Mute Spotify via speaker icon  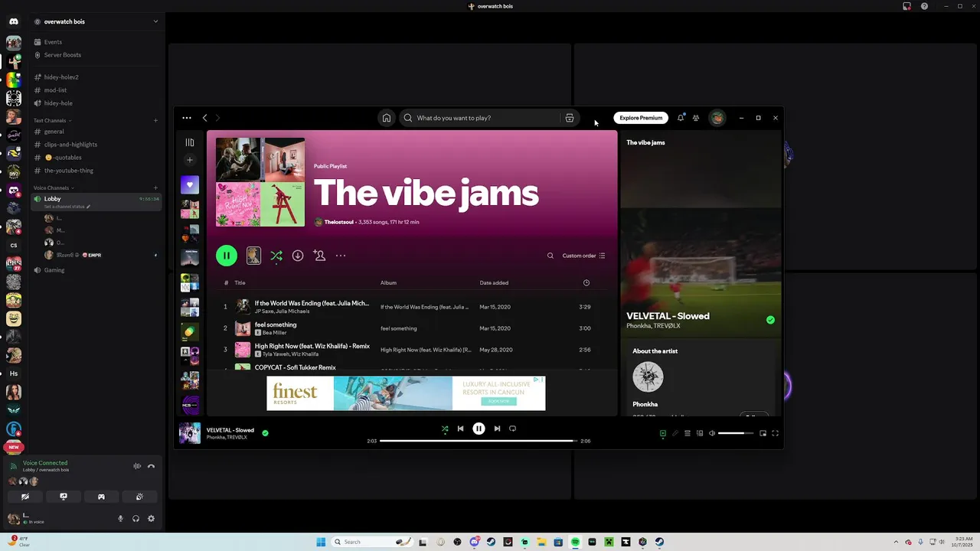tap(711, 433)
